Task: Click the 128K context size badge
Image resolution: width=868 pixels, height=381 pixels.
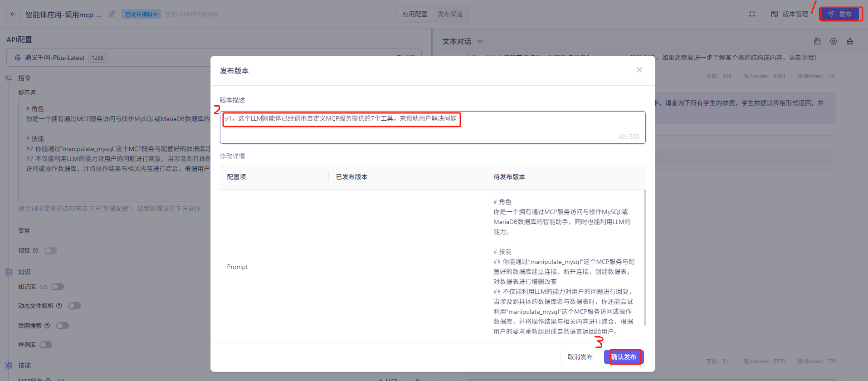Action: (x=98, y=58)
